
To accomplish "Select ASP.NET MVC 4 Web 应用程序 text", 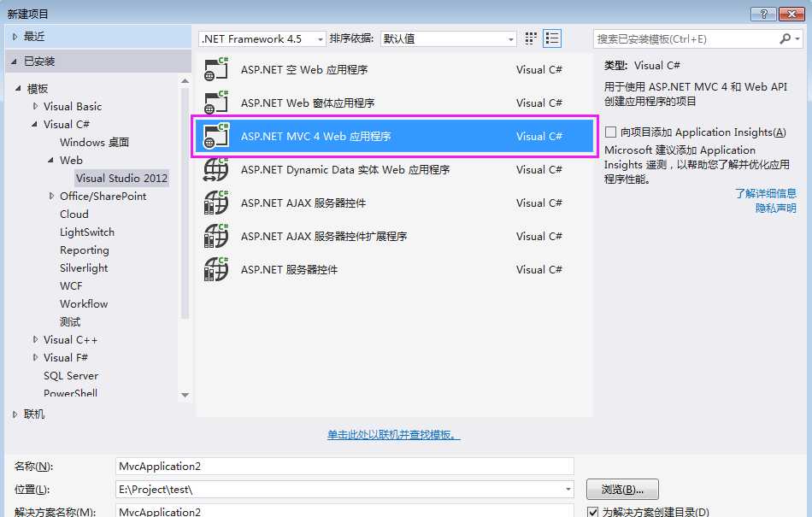I will 316,136.
